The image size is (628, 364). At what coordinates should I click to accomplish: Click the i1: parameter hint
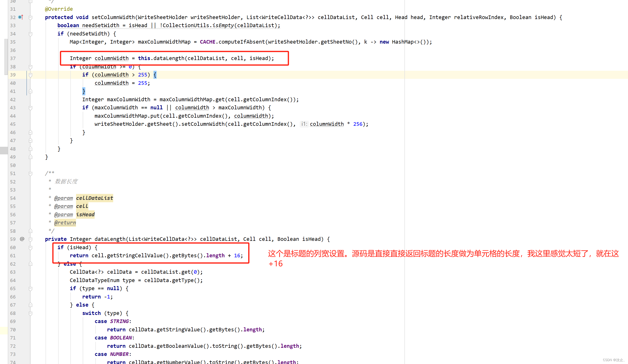pos(304,124)
